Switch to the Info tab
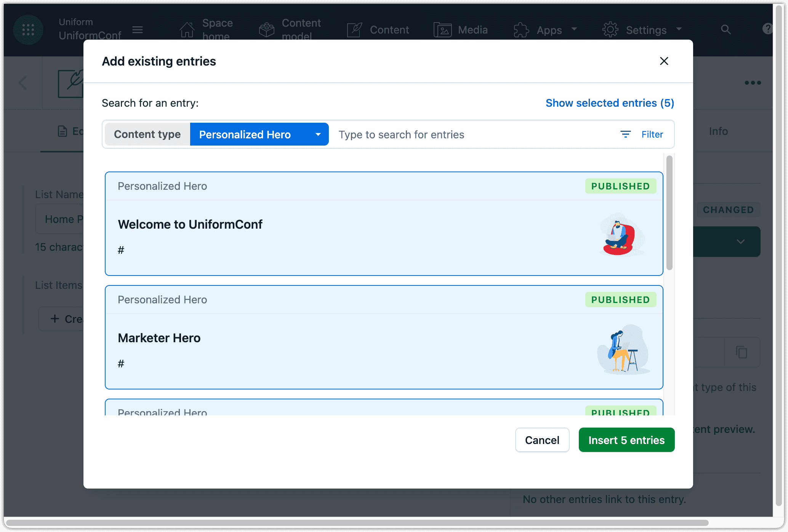This screenshot has width=788, height=532. 718,131
